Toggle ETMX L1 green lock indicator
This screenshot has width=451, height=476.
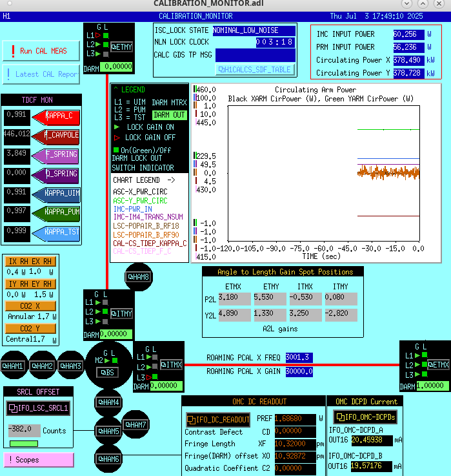point(425,355)
